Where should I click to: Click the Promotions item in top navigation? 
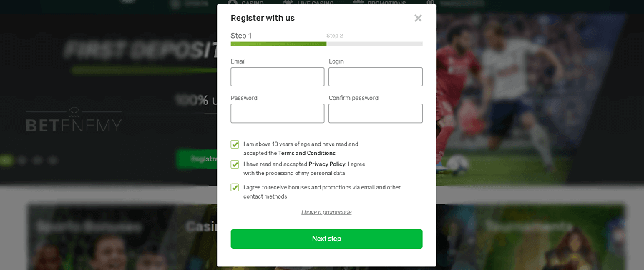[x=380, y=4]
